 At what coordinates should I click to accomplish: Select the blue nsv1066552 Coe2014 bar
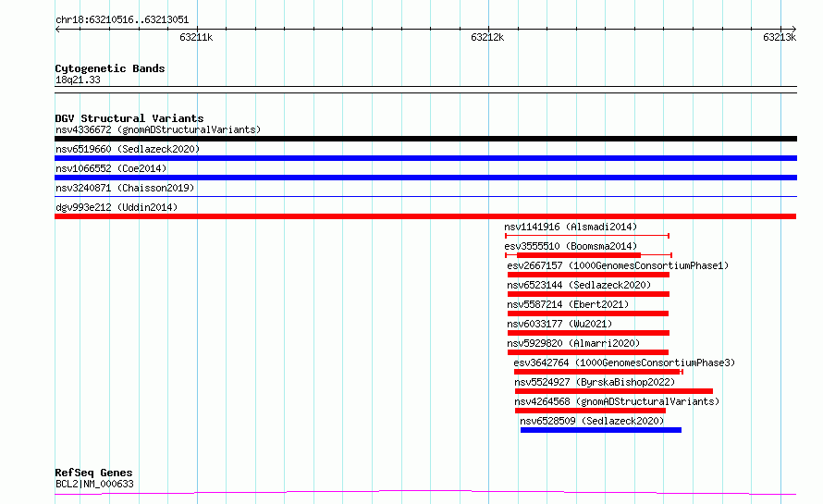click(425, 178)
